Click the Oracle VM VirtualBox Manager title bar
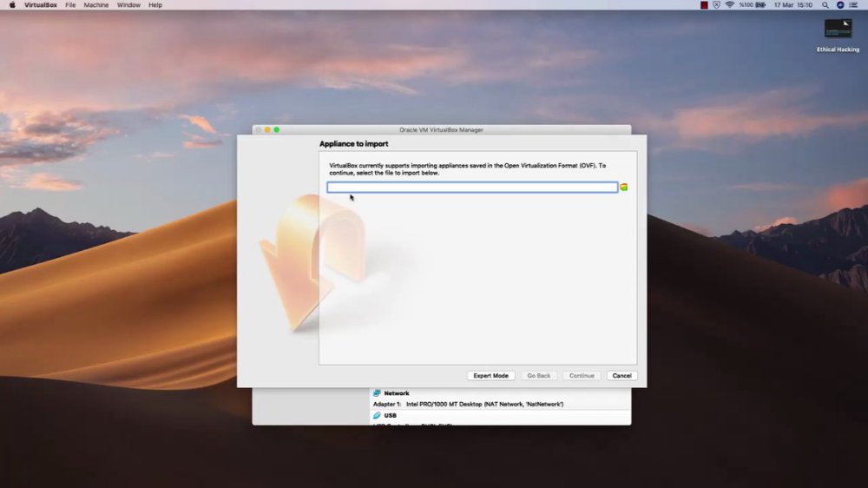The height and width of the screenshot is (488, 868). (x=441, y=129)
